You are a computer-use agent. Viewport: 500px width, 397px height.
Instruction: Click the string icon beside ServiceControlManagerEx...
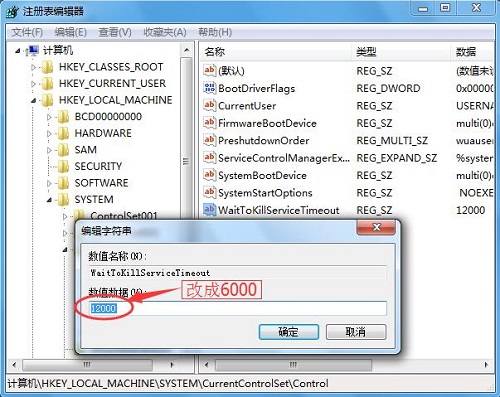click(209, 157)
